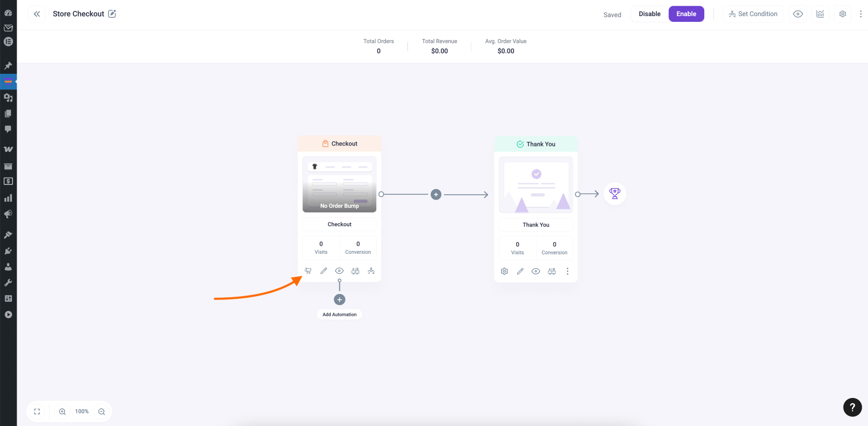
Task: Open settings gear on Thank You card
Action: [504, 271]
